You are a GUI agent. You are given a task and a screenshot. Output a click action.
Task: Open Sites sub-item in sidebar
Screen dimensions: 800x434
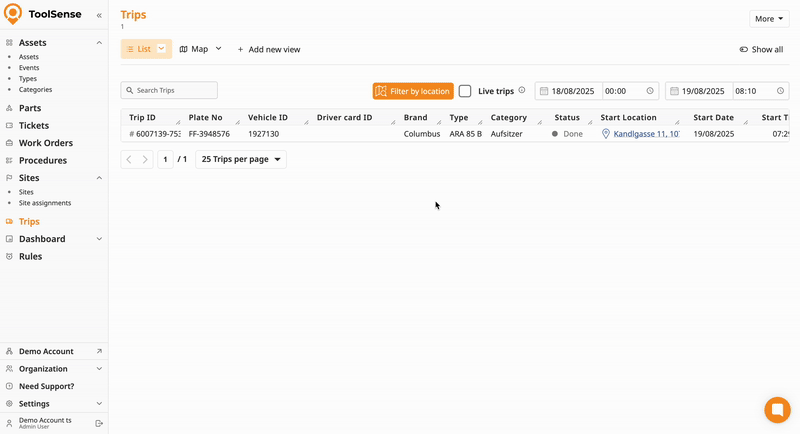[x=26, y=192]
